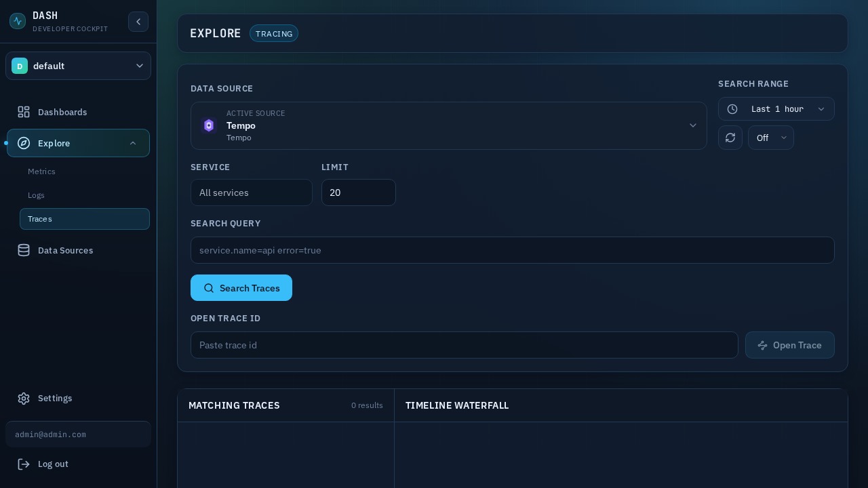The width and height of the screenshot is (868, 488).
Task: Click the Log out icon
Action: tap(24, 464)
